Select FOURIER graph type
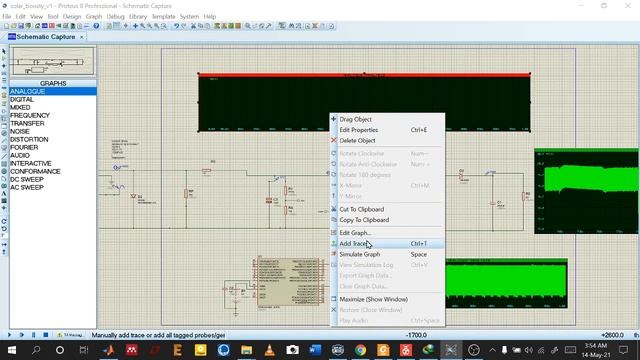This screenshot has width=640, height=360. point(53,147)
